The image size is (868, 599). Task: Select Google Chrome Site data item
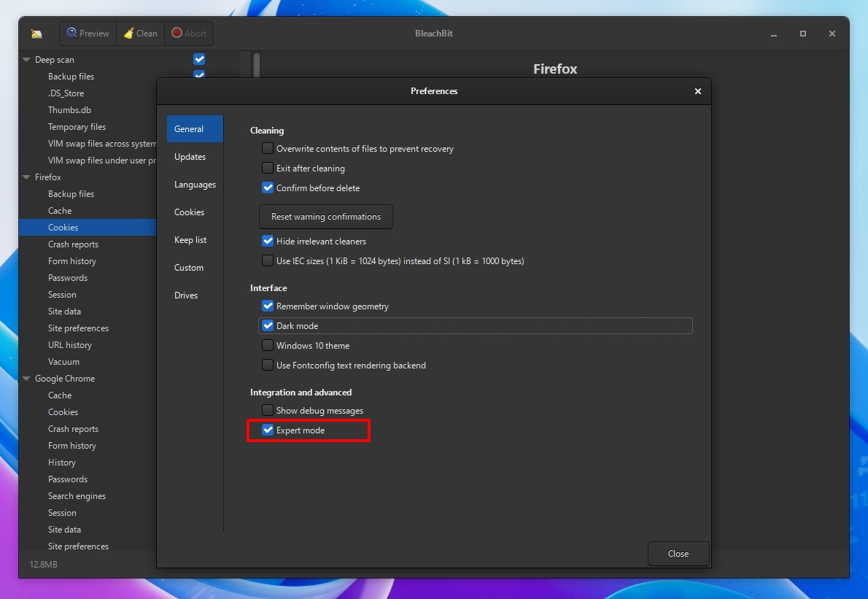64,529
